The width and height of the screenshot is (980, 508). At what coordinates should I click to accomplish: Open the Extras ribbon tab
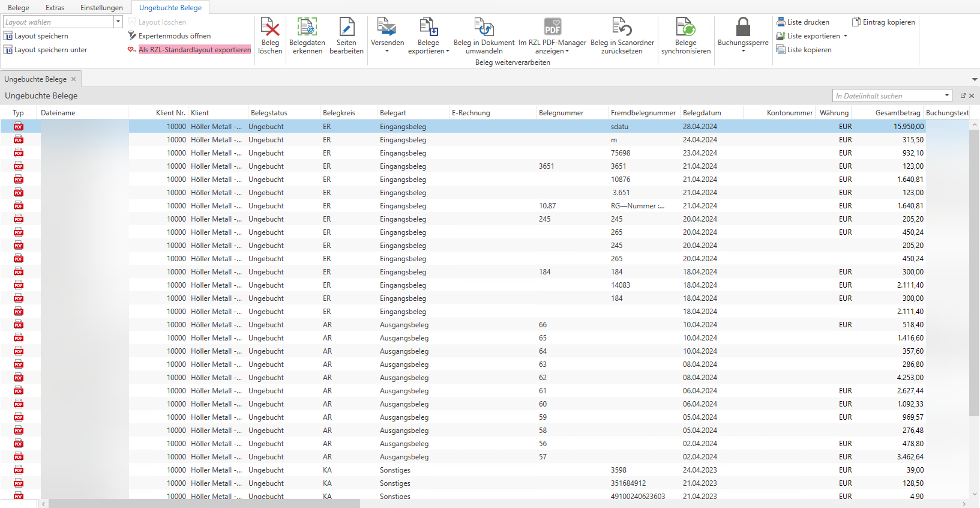click(x=55, y=8)
